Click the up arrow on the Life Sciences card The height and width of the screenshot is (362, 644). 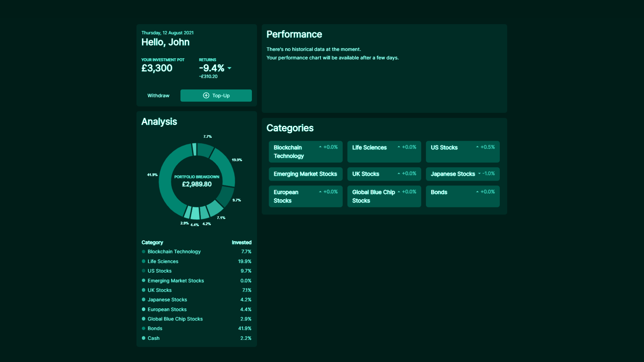click(x=399, y=146)
